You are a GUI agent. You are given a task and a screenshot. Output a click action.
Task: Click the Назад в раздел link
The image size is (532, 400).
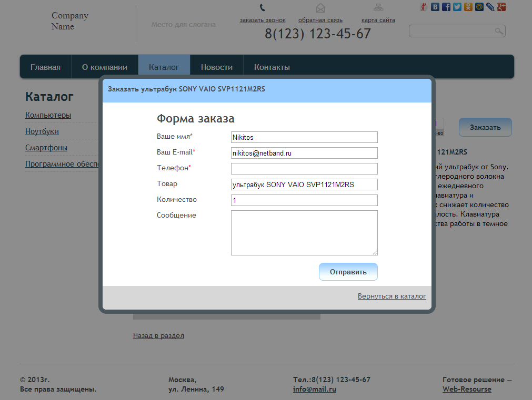[x=158, y=335]
